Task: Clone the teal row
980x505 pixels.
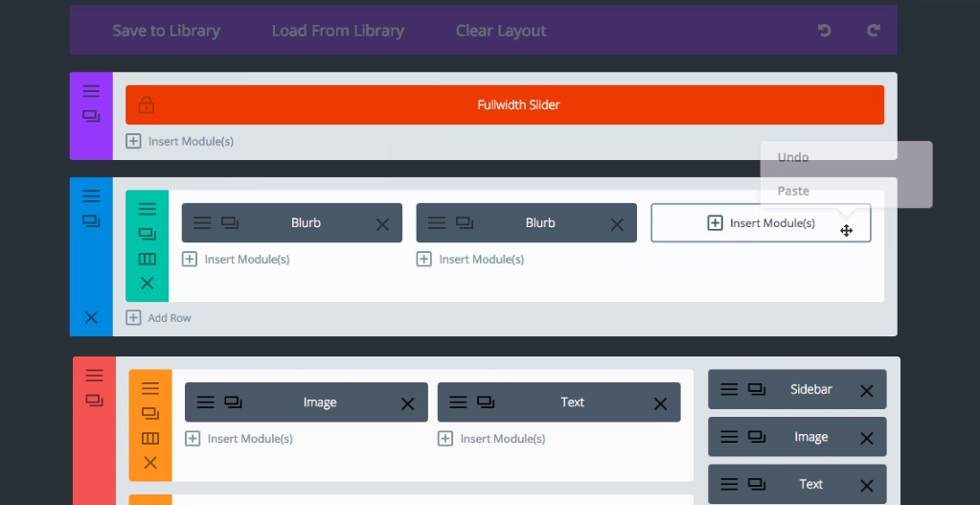Action: (x=147, y=235)
